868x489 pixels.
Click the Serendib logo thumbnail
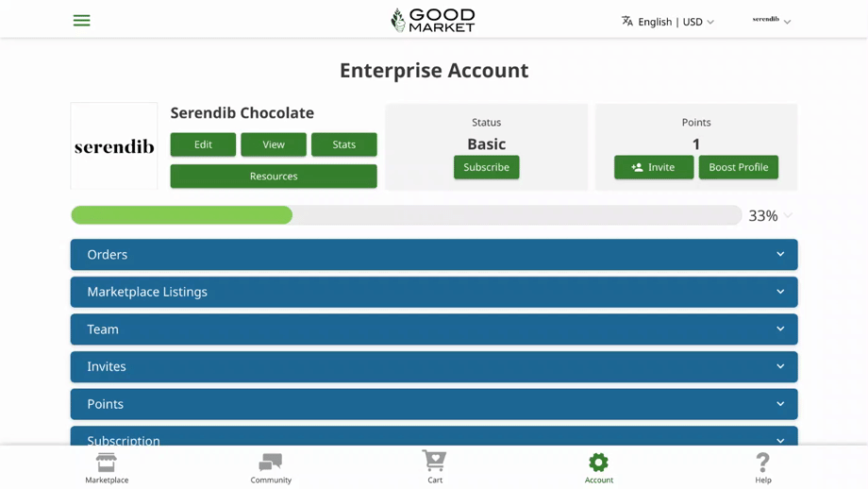tap(114, 146)
